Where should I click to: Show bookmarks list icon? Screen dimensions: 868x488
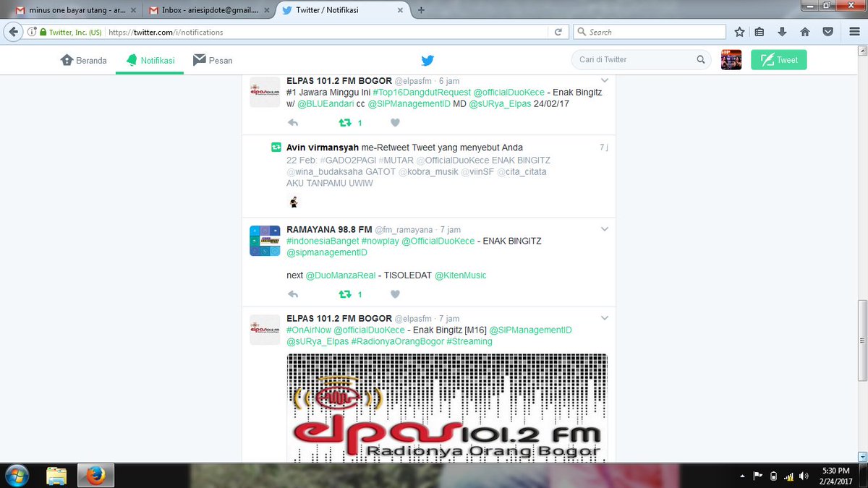[759, 32]
